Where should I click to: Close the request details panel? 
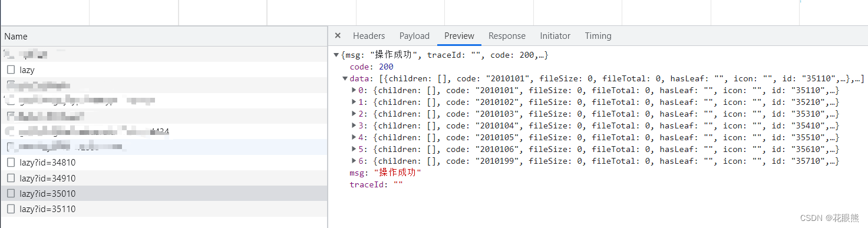click(338, 36)
